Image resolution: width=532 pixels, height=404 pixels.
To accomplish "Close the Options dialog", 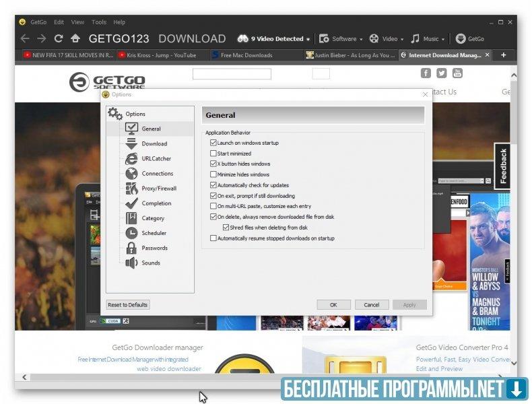I will point(425,95).
